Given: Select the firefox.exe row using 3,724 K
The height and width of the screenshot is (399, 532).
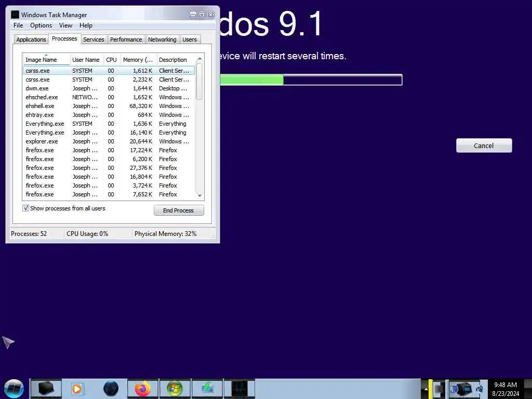Looking at the screenshot, I should pos(109,185).
